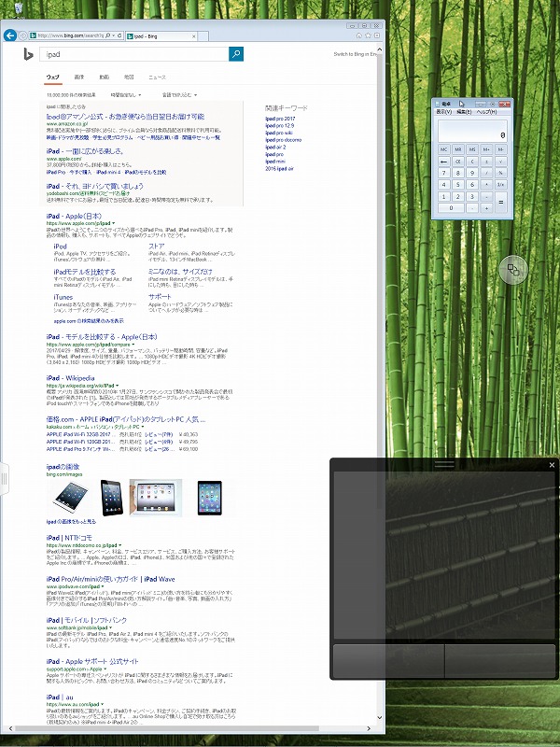Click 'Switch to Bing in English' link

click(355, 54)
